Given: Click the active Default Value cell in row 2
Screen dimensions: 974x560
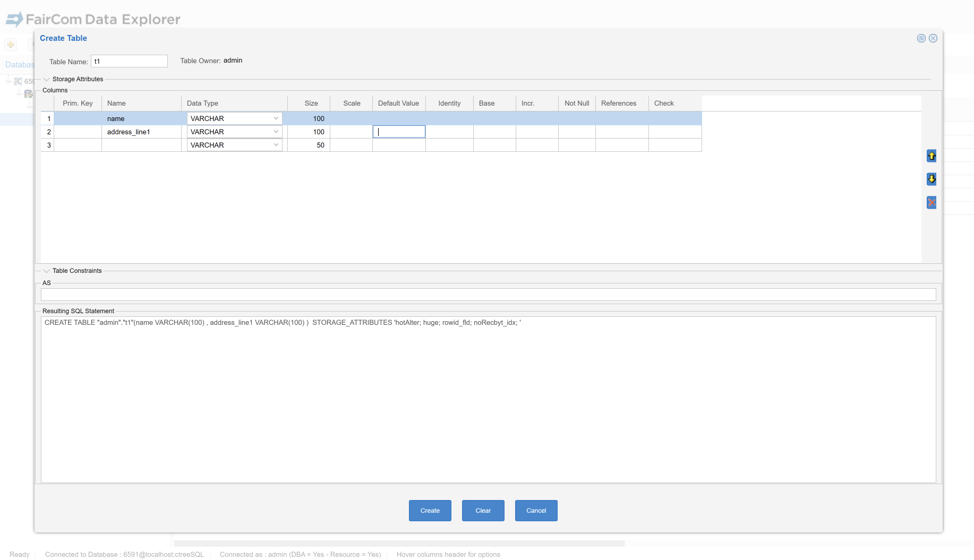Looking at the screenshot, I should point(399,132).
